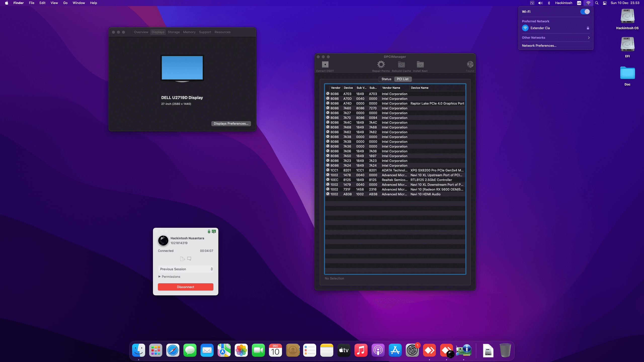Open Safari from the Dock
Image resolution: width=644 pixels, height=362 pixels.
pyautogui.click(x=173, y=350)
